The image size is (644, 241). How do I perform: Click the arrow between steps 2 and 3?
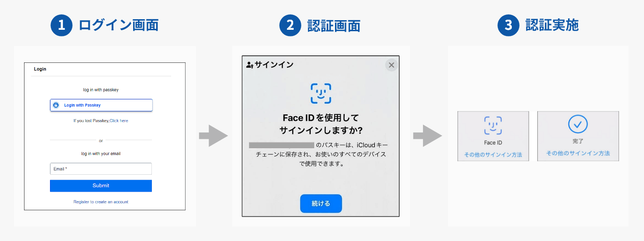[x=428, y=136]
